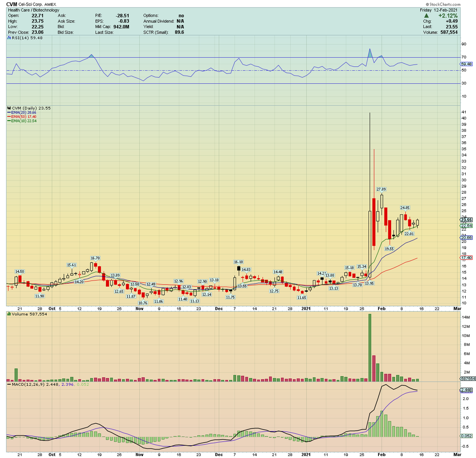The width and height of the screenshot is (476, 458).
Task: Click the 0.052 histogram tag on right axis
Action: coord(466,436)
